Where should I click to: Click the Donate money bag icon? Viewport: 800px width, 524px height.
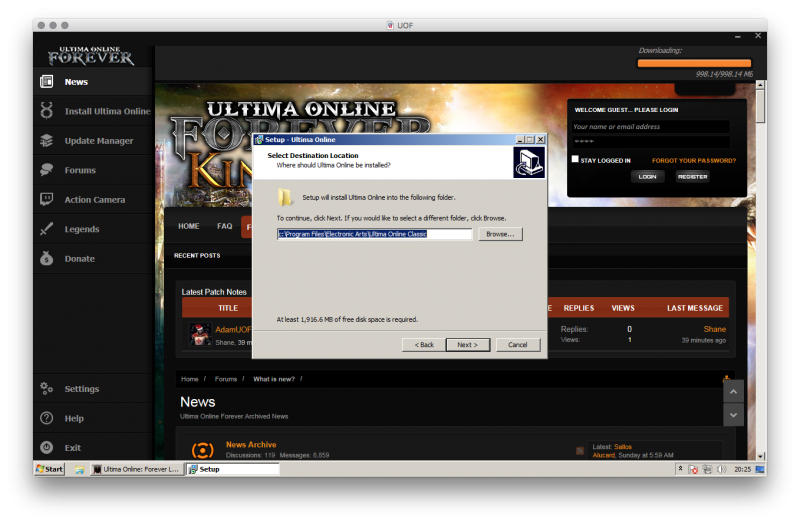[46, 259]
